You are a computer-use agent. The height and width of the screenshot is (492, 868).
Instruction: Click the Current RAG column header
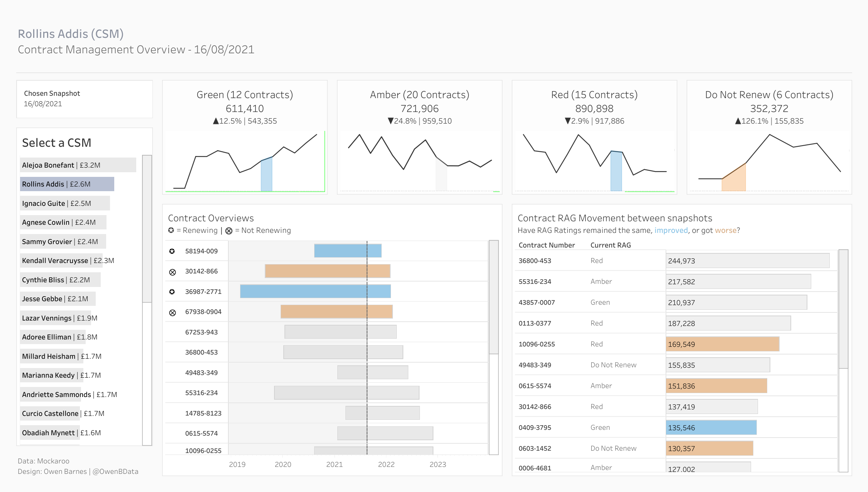pos(611,245)
